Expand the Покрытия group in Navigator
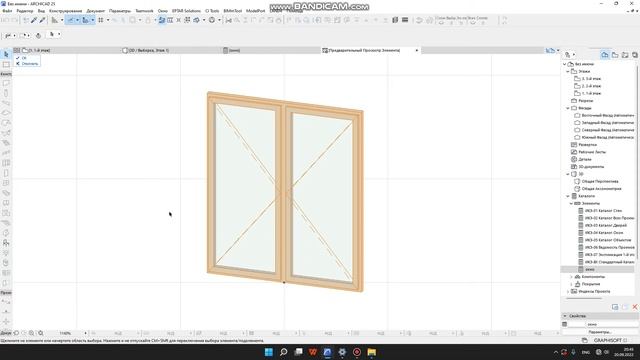The image size is (640, 360). (571, 284)
